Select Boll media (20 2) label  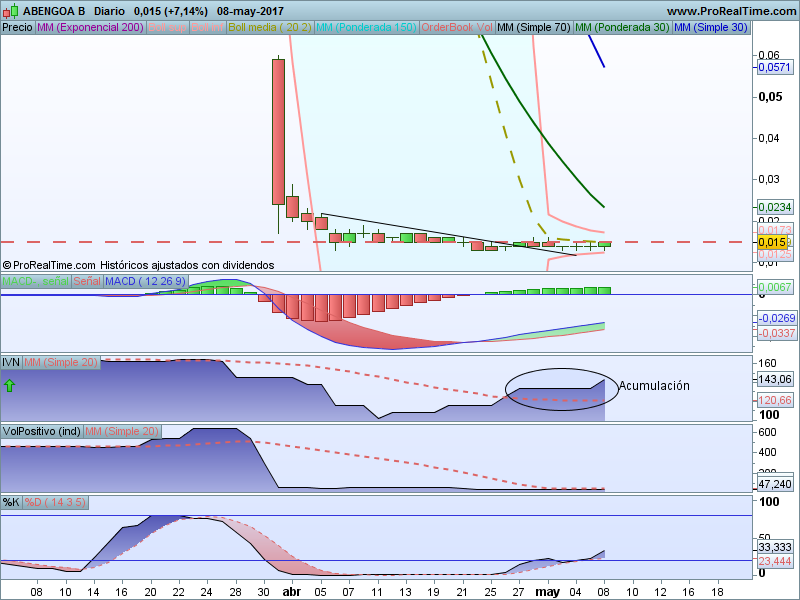pos(270,27)
